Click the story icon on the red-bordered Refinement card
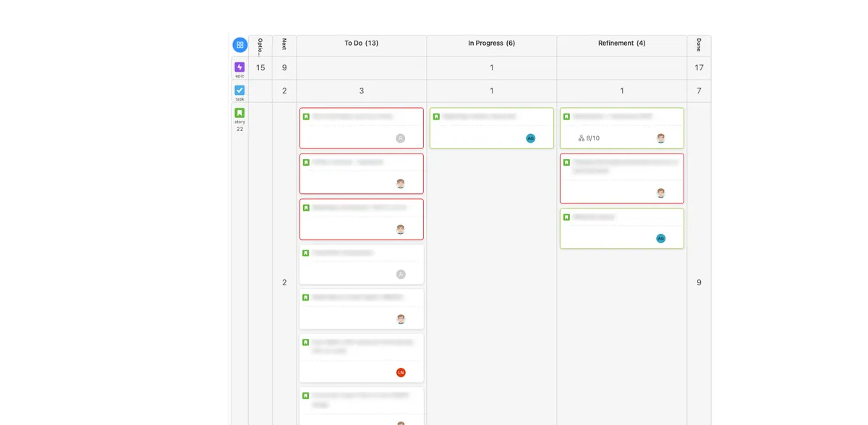868x425 pixels. [566, 162]
